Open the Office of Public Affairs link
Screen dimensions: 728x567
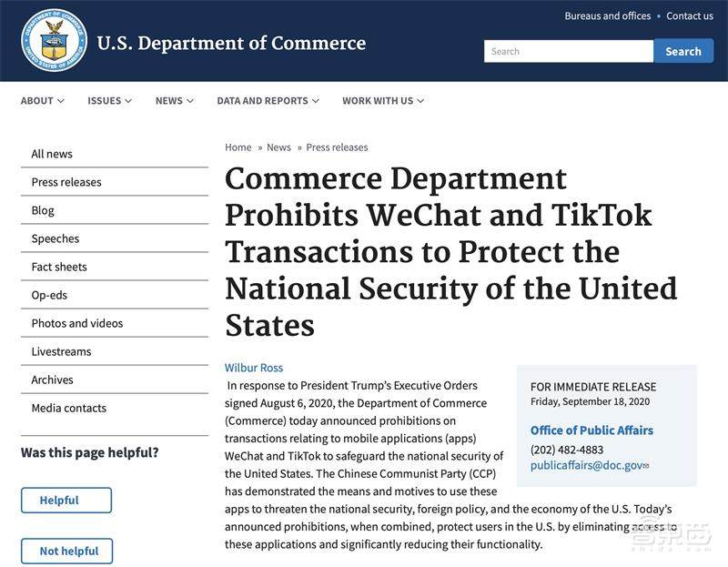click(x=591, y=430)
